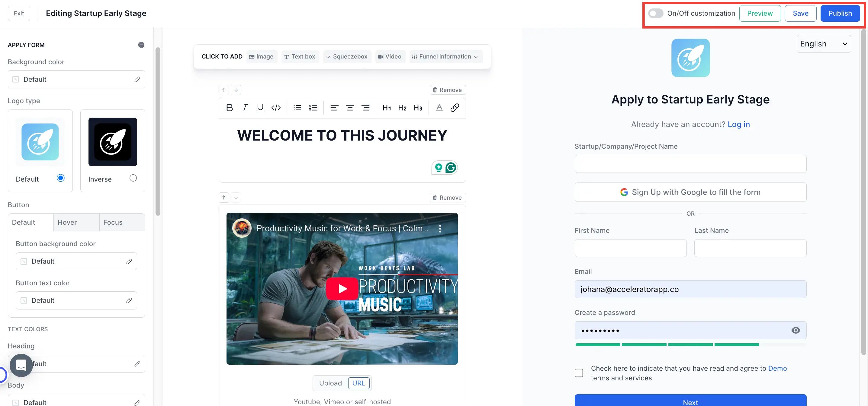The image size is (868, 406).
Task: Toggle On/Off customization switch
Action: [x=655, y=14]
